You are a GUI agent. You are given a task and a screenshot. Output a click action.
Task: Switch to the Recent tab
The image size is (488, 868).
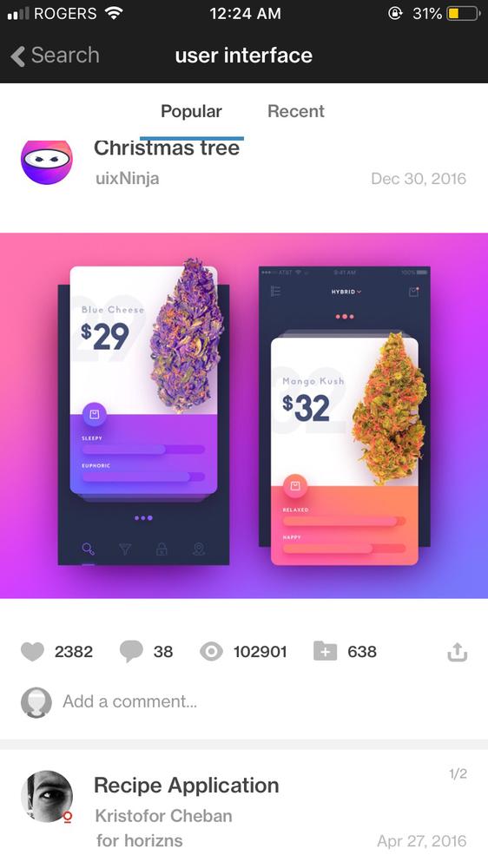click(x=296, y=111)
